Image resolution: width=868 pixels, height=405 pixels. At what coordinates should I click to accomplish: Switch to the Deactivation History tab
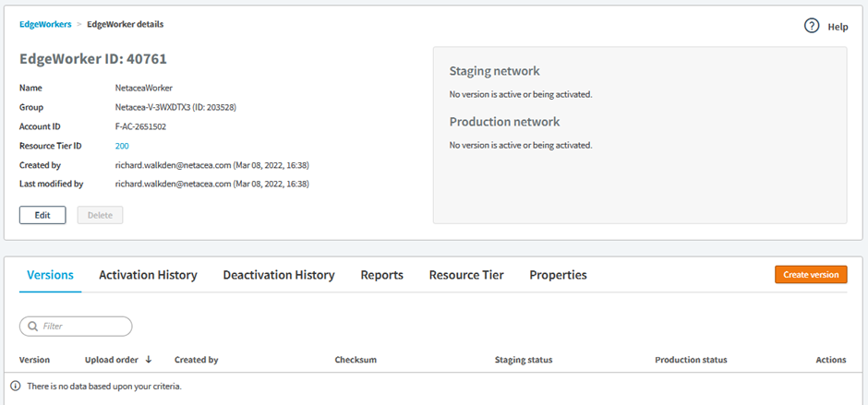[278, 275]
